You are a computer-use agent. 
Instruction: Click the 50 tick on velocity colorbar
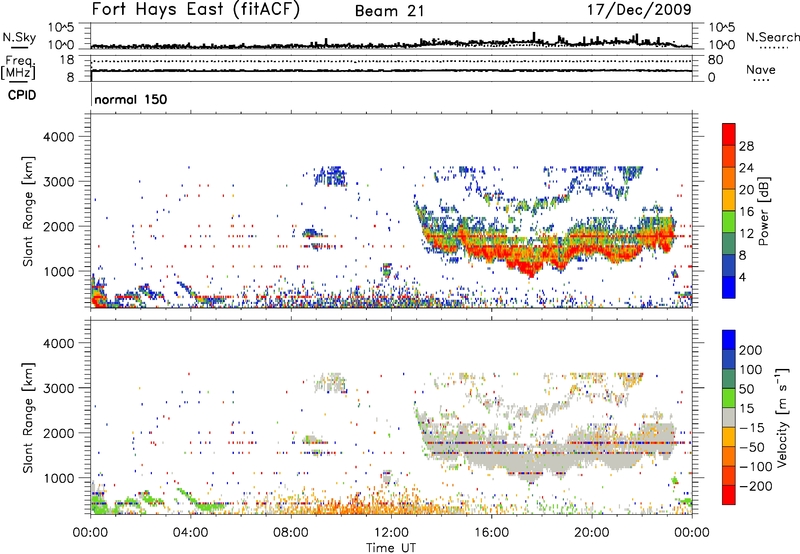pyautogui.click(x=746, y=389)
